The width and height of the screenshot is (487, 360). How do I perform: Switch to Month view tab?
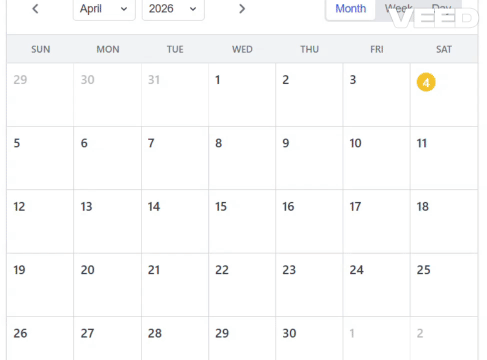[x=351, y=9]
